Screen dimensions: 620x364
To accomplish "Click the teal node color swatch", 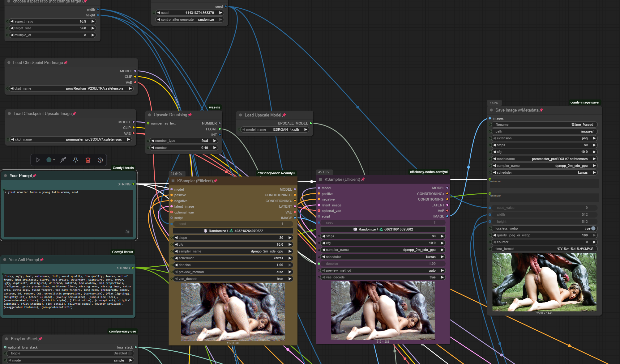I will (x=49, y=160).
